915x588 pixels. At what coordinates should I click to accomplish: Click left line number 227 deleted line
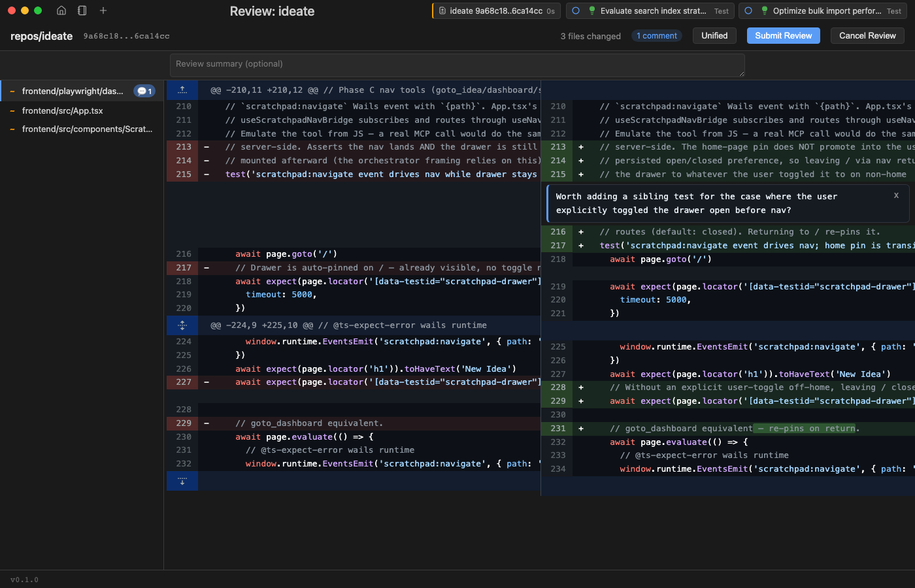(x=184, y=382)
